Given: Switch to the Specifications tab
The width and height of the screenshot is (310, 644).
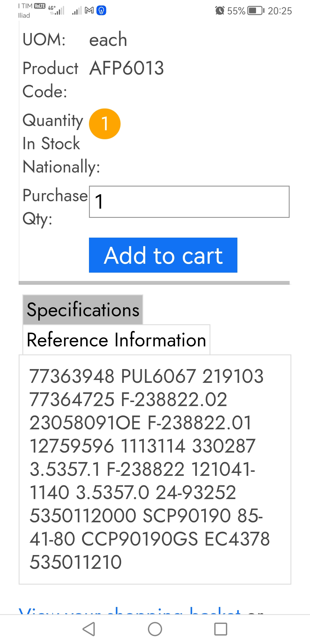Looking at the screenshot, I should [x=83, y=310].
